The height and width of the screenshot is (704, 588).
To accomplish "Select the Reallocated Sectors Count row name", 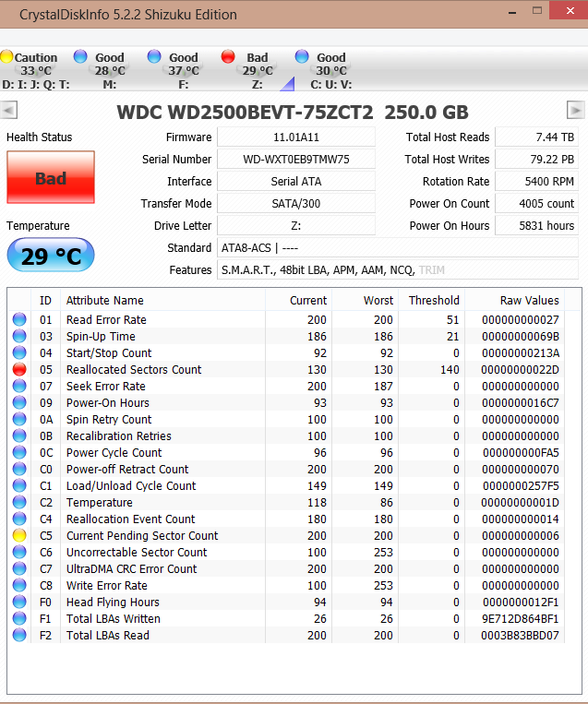I will coord(134,369).
